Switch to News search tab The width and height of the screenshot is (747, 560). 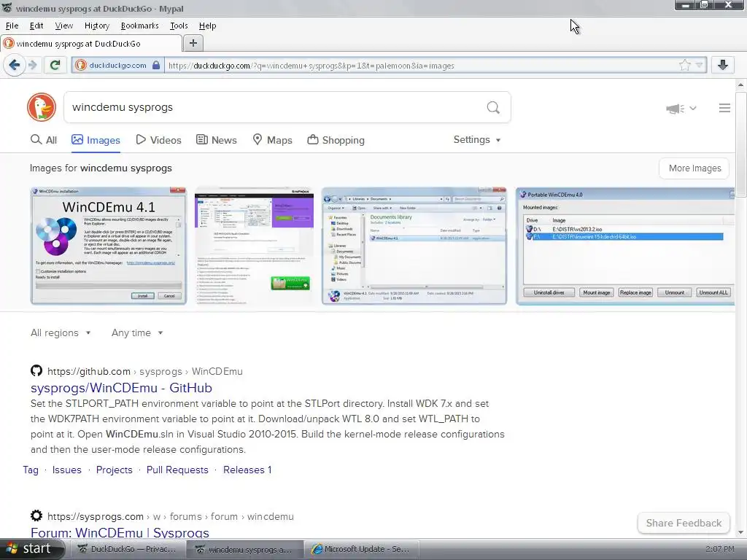coord(216,140)
